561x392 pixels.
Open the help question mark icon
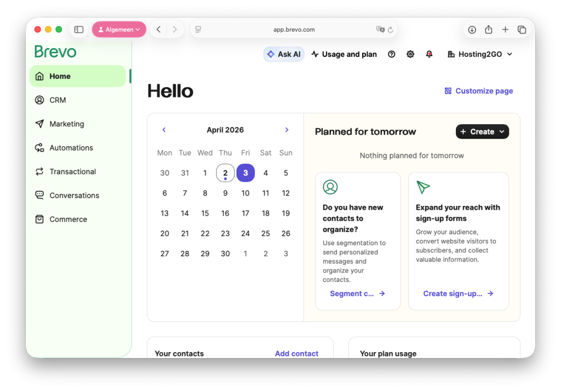tap(391, 54)
